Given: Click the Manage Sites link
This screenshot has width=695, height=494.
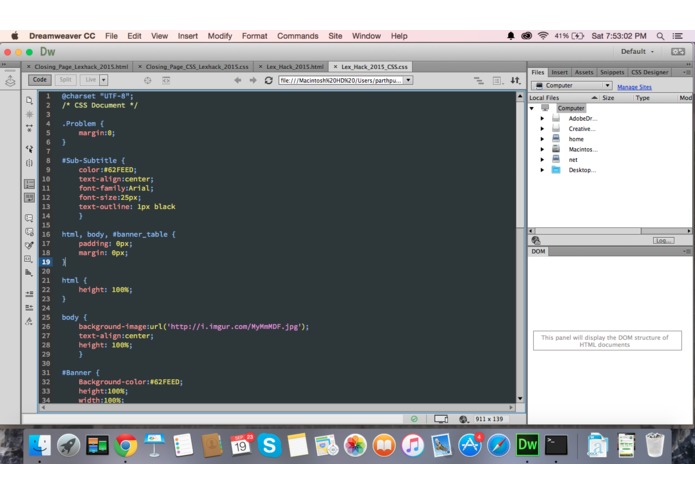Looking at the screenshot, I should (x=634, y=87).
